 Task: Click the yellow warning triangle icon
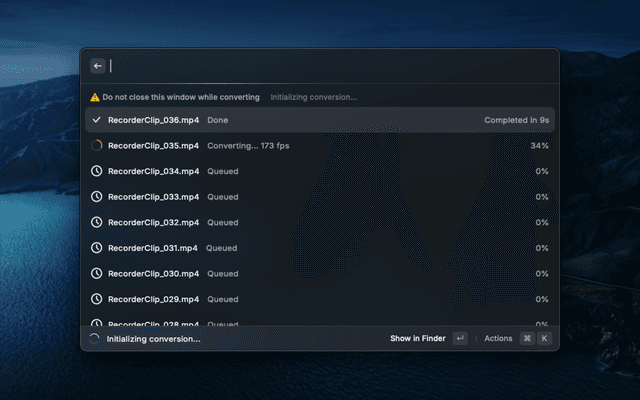click(95, 97)
